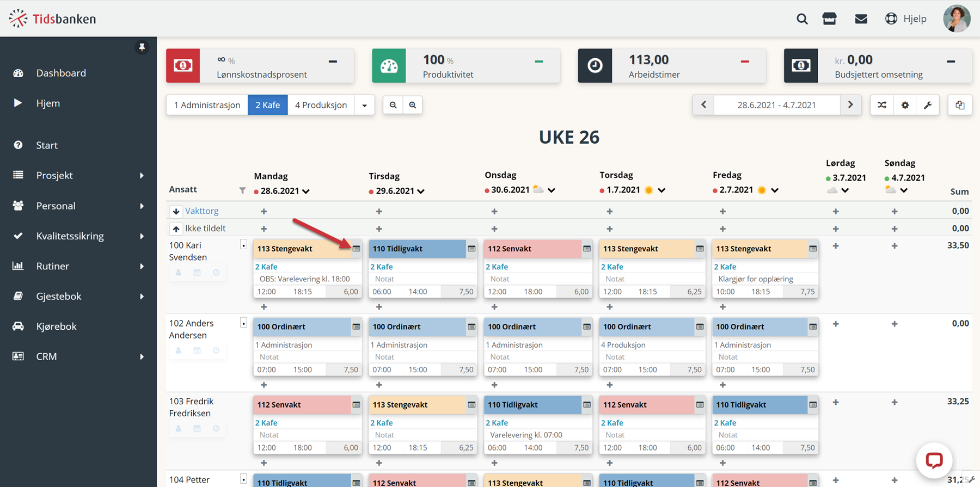Open the Søndag 4.7.2021 day dropdown
Screen dimensions: 980x487
[x=904, y=190]
